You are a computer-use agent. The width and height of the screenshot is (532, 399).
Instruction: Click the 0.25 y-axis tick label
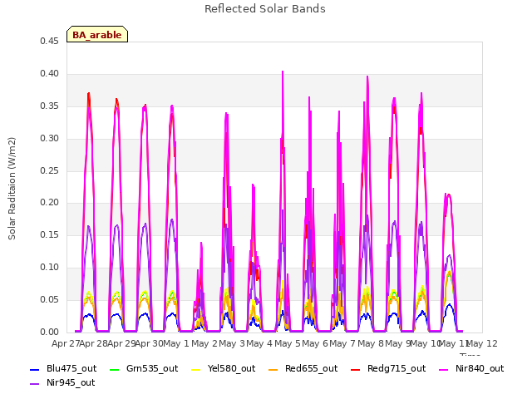(49, 170)
